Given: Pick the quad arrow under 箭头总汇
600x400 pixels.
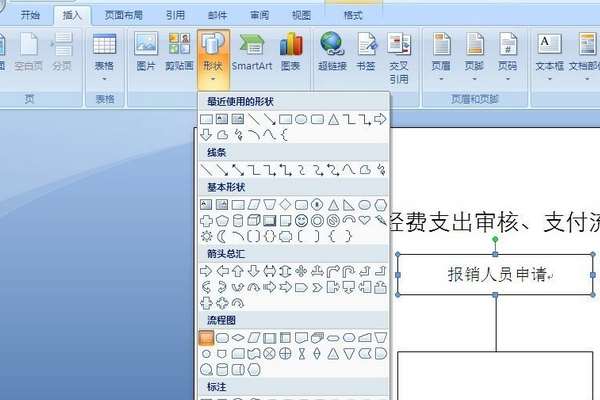Looking at the screenshot, I should 301,271.
